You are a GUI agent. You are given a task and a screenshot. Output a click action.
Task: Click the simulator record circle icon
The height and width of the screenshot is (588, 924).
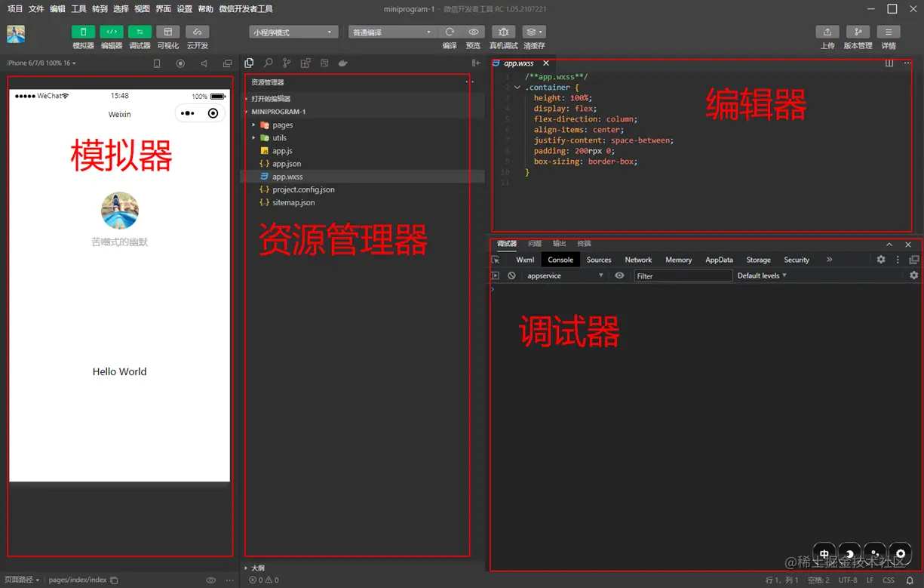click(x=180, y=63)
